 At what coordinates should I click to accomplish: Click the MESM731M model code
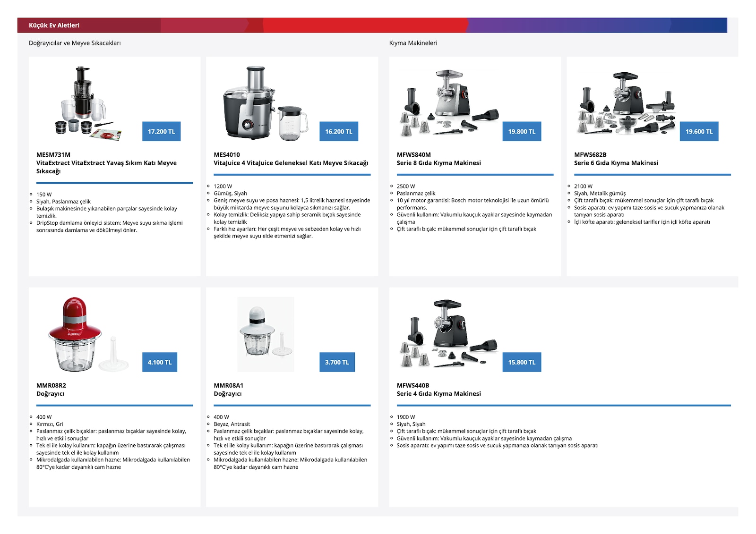(x=53, y=154)
